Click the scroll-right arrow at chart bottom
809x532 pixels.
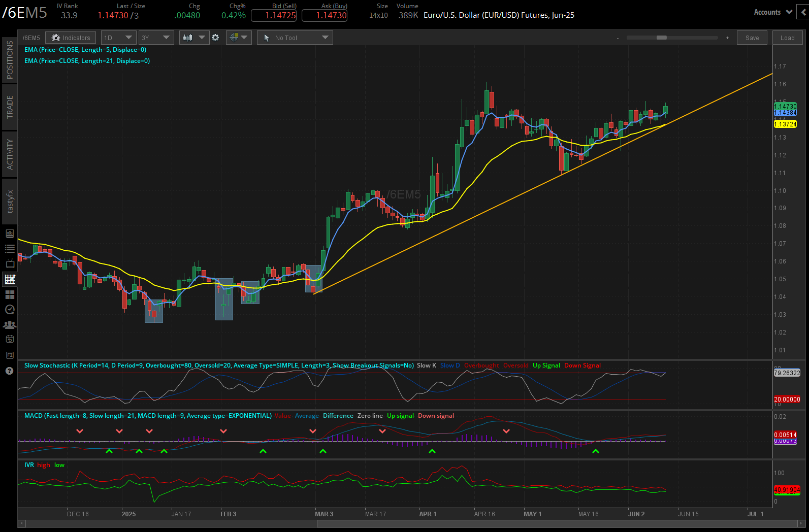click(x=802, y=523)
